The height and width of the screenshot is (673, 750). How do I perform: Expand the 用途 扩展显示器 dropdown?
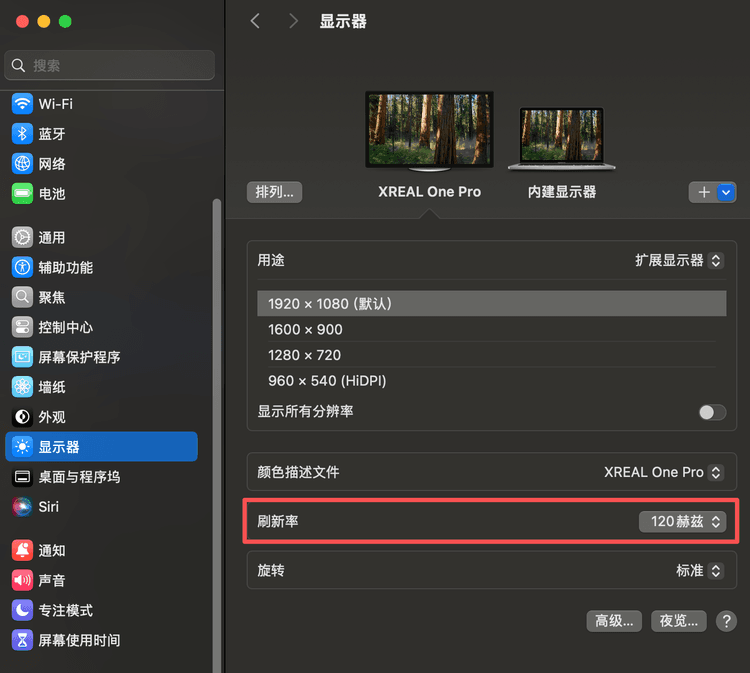(x=679, y=260)
